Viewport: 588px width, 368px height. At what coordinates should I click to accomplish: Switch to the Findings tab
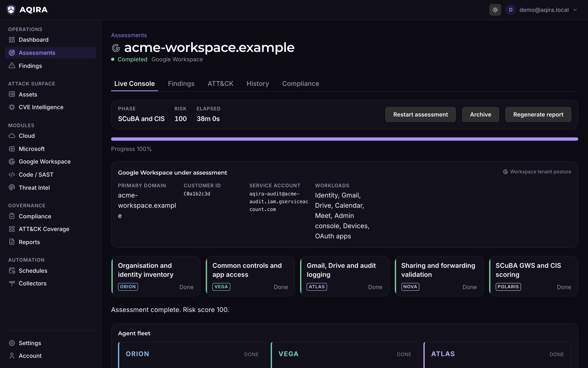tap(181, 83)
